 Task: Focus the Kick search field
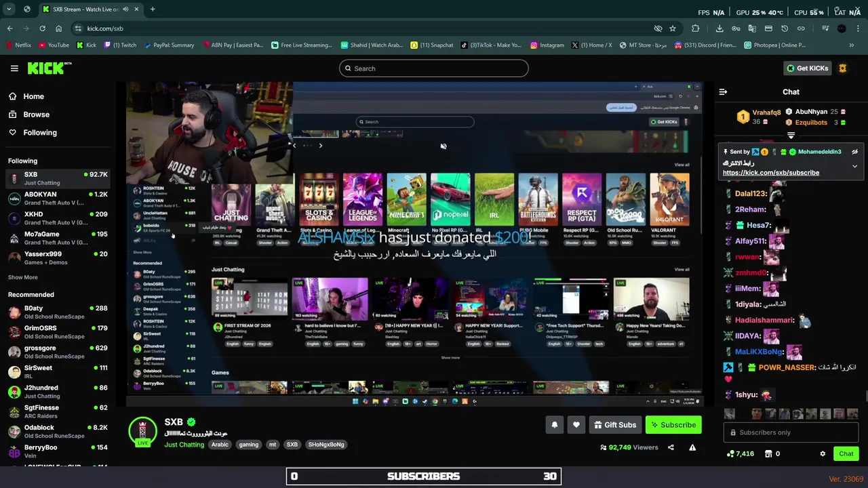(x=434, y=68)
